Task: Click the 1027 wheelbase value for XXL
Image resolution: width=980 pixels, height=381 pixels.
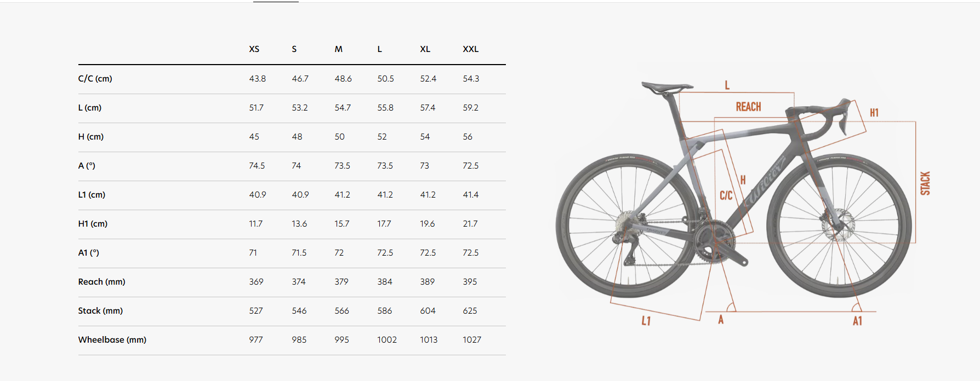Action: click(471, 340)
